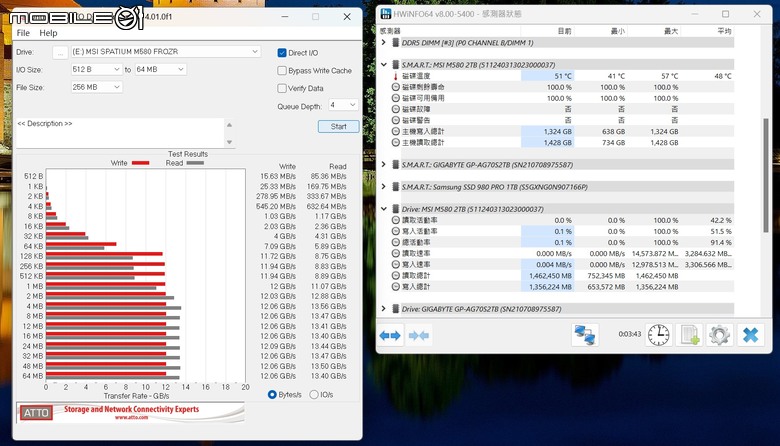Click the Description scroll down arrow

click(229, 142)
